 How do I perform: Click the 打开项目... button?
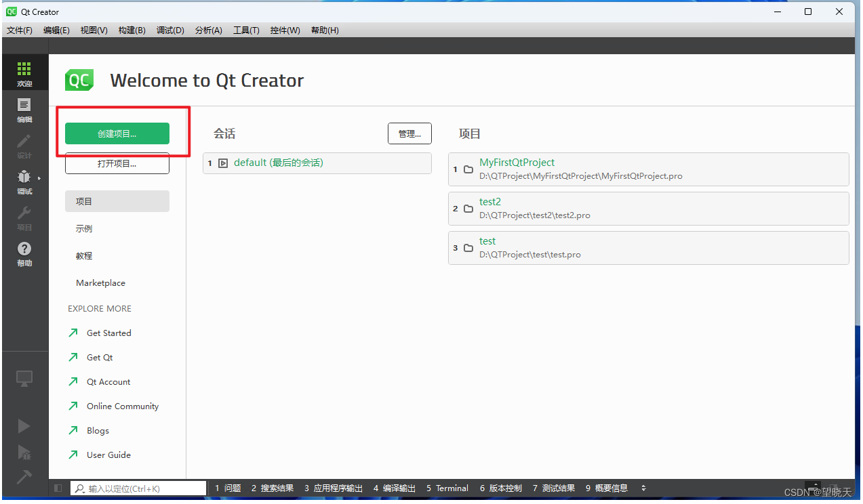coord(117,163)
